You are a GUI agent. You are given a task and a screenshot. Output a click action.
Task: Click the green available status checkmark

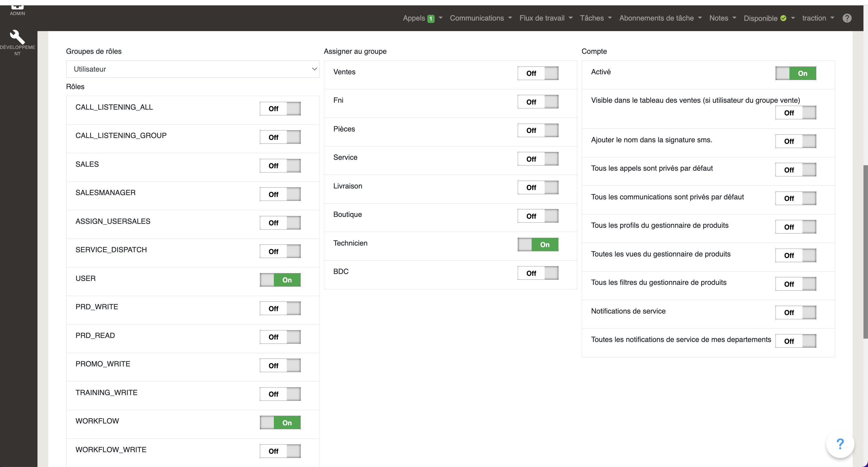point(783,18)
